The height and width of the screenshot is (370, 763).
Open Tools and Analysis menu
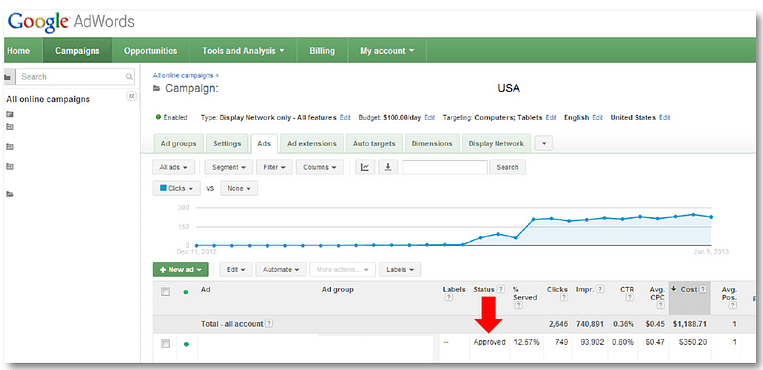click(243, 51)
